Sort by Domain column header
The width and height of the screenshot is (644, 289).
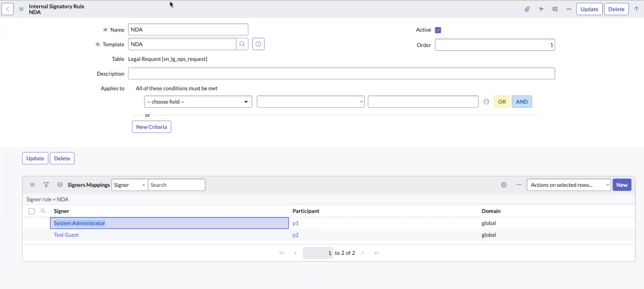tap(491, 211)
